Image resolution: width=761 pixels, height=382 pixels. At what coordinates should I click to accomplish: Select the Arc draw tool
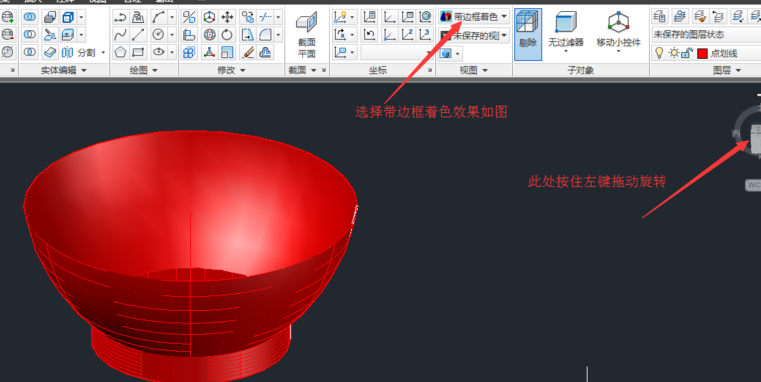coord(158,17)
